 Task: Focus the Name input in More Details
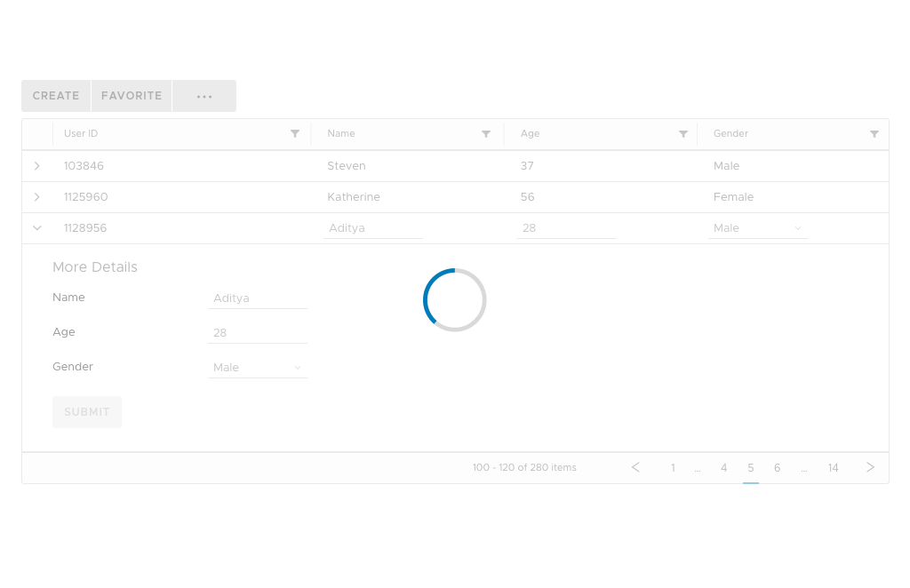point(257,298)
